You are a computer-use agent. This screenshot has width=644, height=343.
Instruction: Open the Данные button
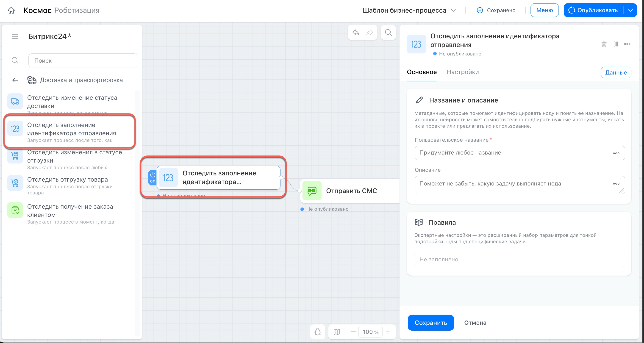coord(616,72)
